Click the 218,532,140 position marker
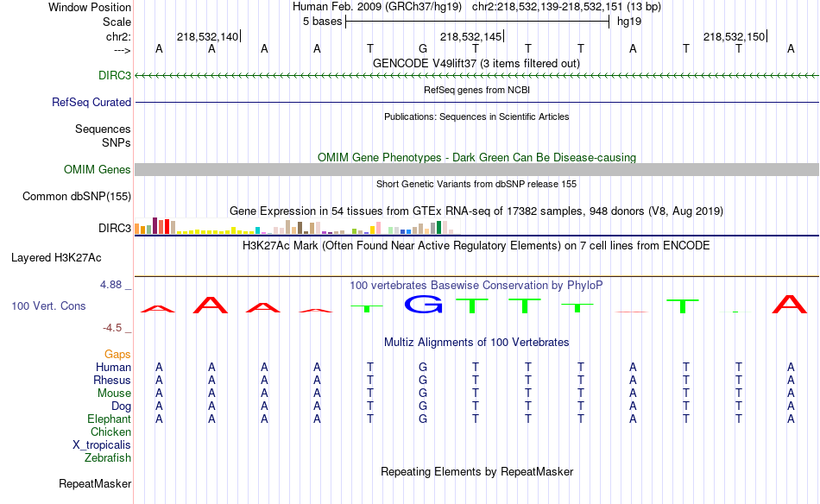This screenshot has height=504, width=820. pyautogui.click(x=208, y=36)
